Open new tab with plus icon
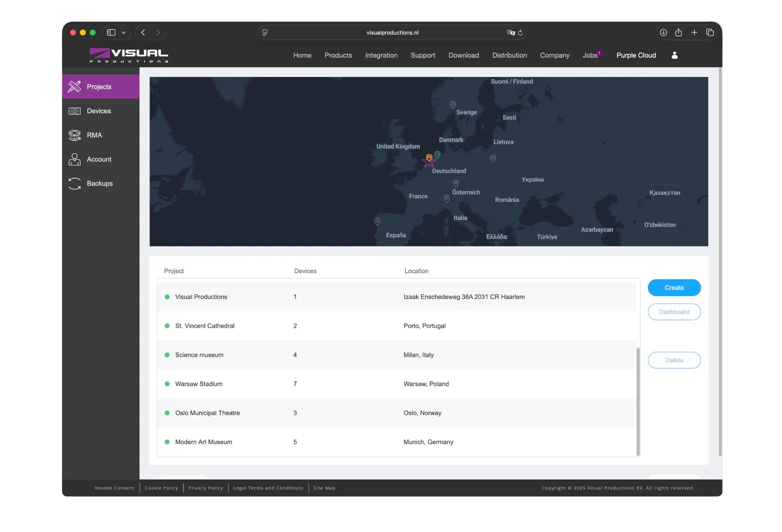Viewport: 782px width, 532px height. 694,32
